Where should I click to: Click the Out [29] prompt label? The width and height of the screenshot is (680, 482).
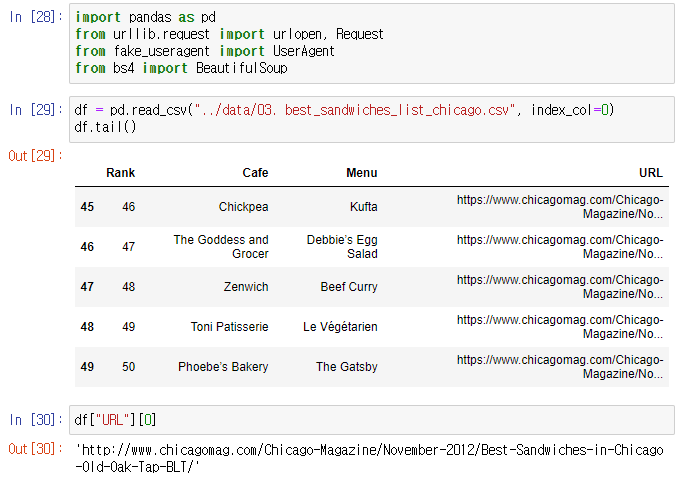(x=36, y=156)
